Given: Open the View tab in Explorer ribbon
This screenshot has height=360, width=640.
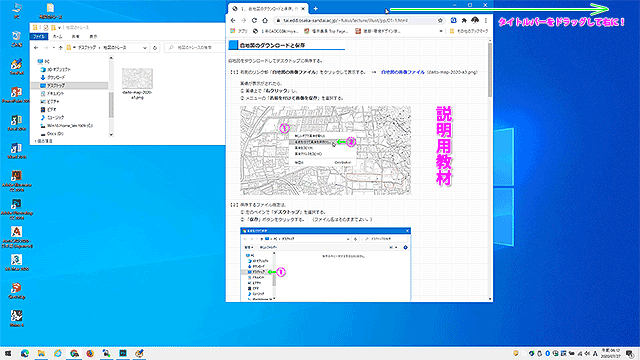Looking at the screenshot, I should pos(93,36).
